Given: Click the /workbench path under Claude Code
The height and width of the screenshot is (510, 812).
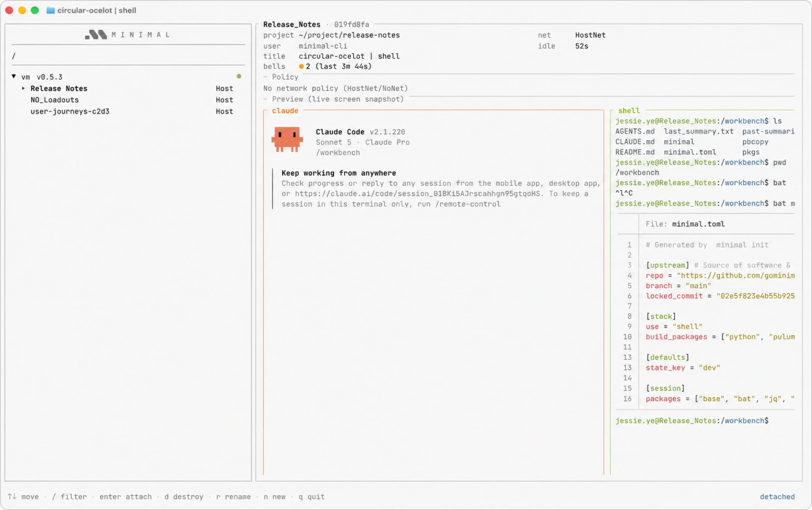Looking at the screenshot, I should coord(338,153).
